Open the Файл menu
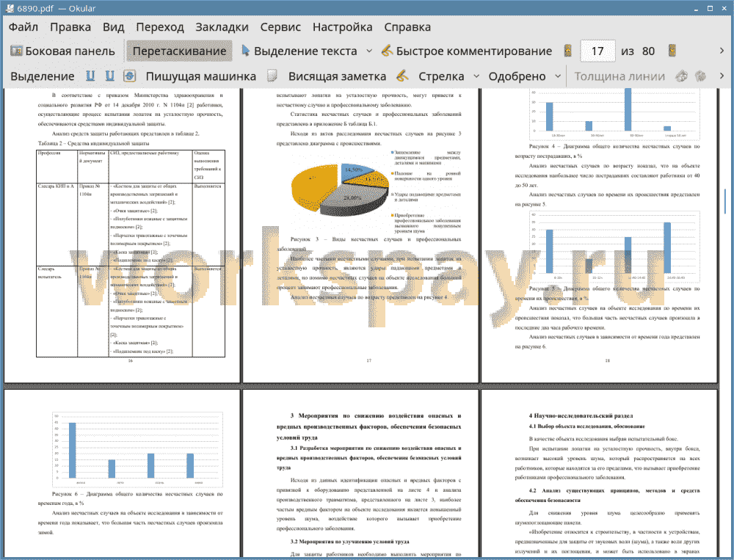 tap(23, 27)
